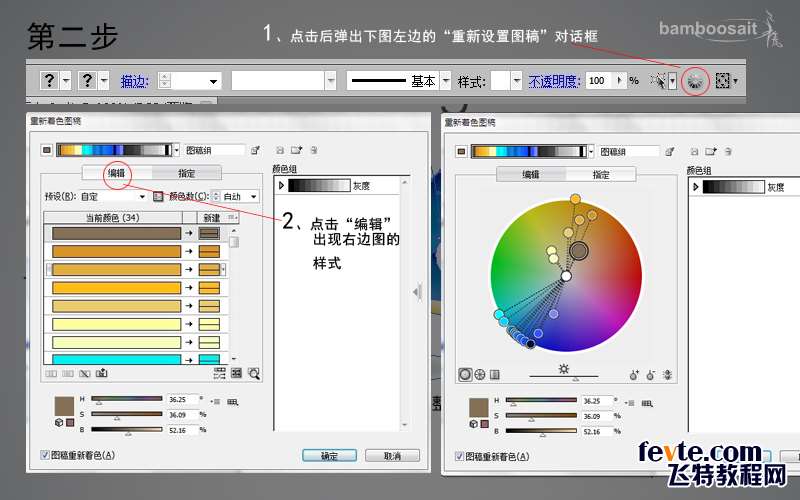Click the separate colors into rows icon
This screenshot has width=800, height=500.
click(x=68, y=373)
